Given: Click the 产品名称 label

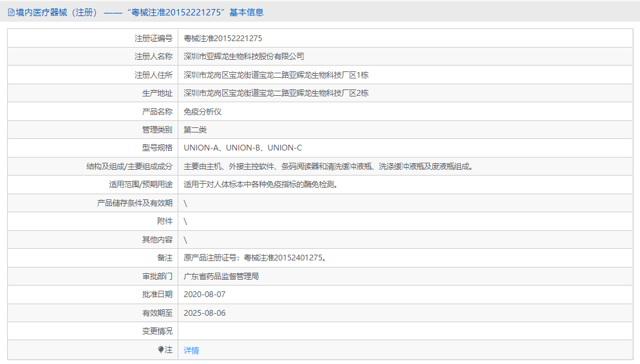Looking at the screenshot, I should click(157, 112).
